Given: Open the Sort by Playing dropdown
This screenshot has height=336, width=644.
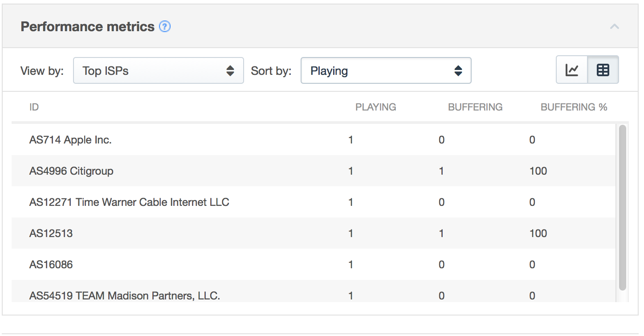Looking at the screenshot, I should point(386,70).
